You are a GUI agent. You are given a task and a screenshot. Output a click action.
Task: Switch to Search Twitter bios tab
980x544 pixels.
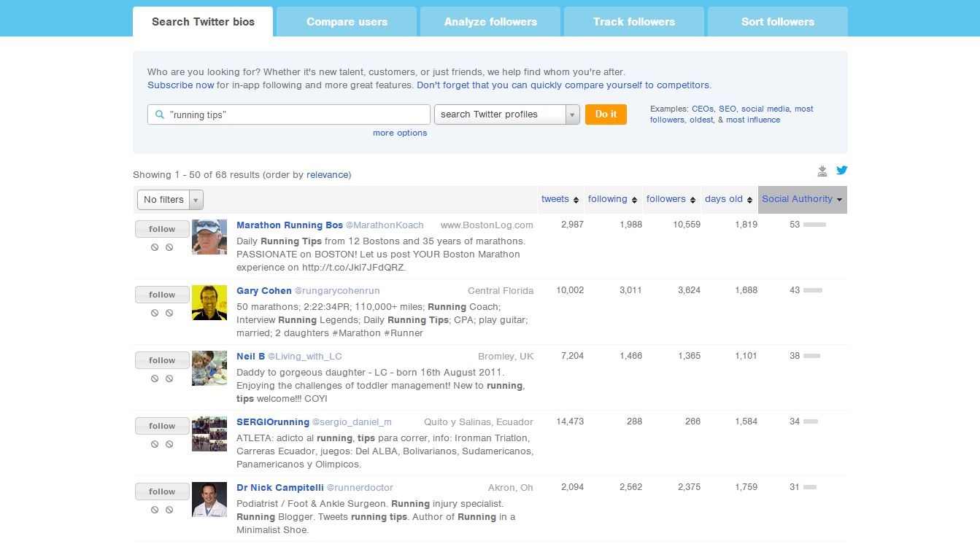[203, 22]
